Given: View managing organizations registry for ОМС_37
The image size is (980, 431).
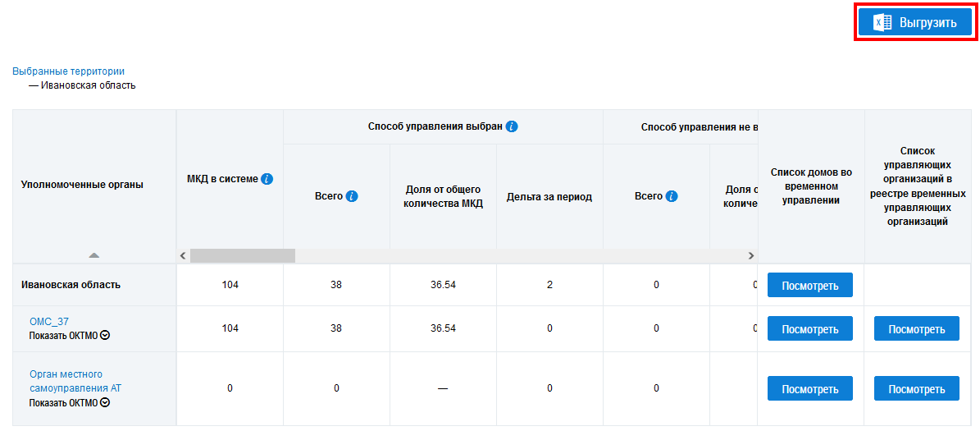Looking at the screenshot, I should point(917,329).
